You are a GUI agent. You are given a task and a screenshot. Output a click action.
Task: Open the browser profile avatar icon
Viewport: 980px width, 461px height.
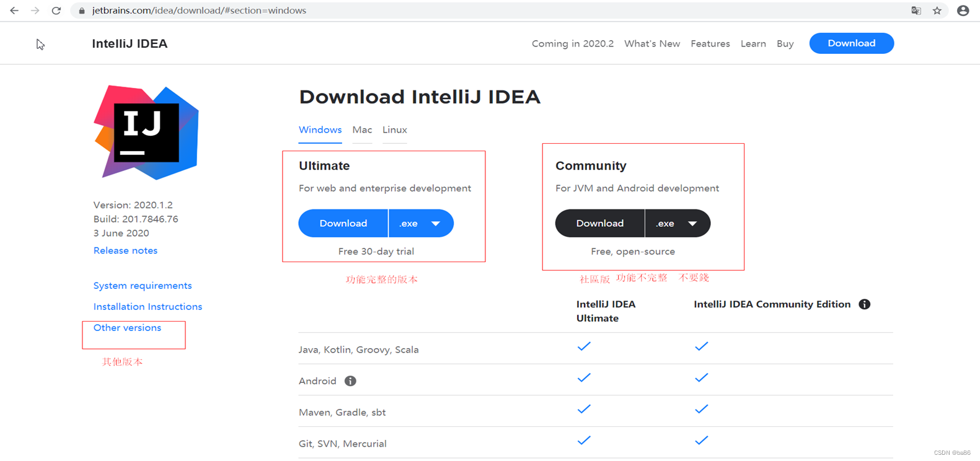[963, 11]
